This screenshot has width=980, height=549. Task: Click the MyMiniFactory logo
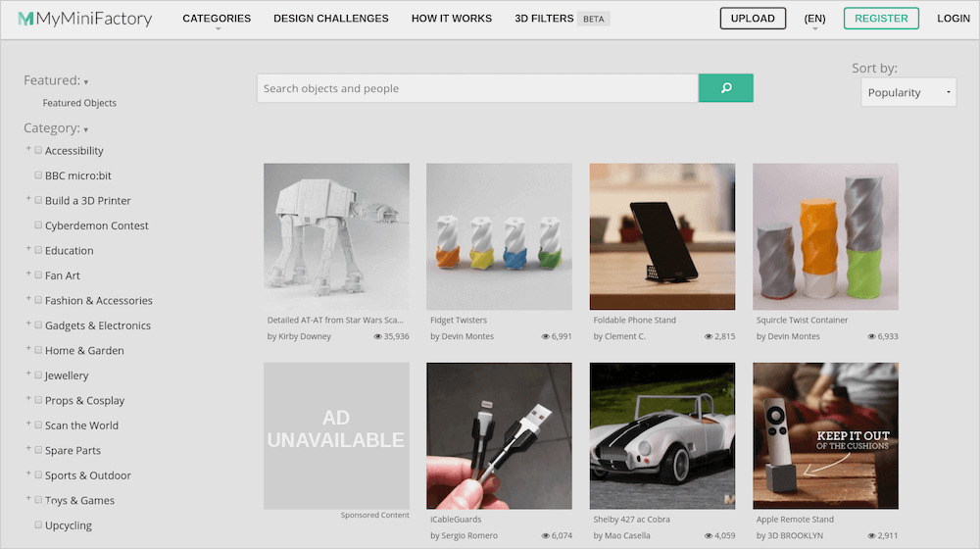pyautogui.click(x=85, y=19)
